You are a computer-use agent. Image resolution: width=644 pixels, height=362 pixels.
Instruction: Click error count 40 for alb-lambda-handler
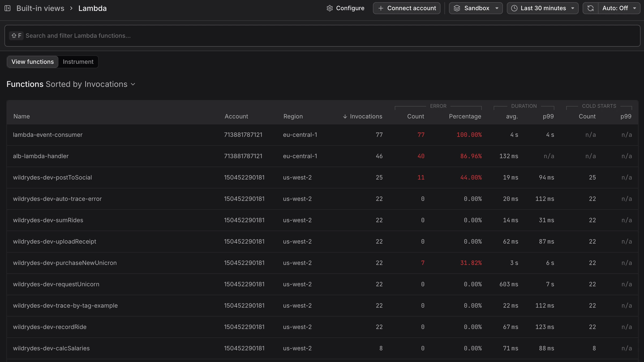[x=421, y=156]
